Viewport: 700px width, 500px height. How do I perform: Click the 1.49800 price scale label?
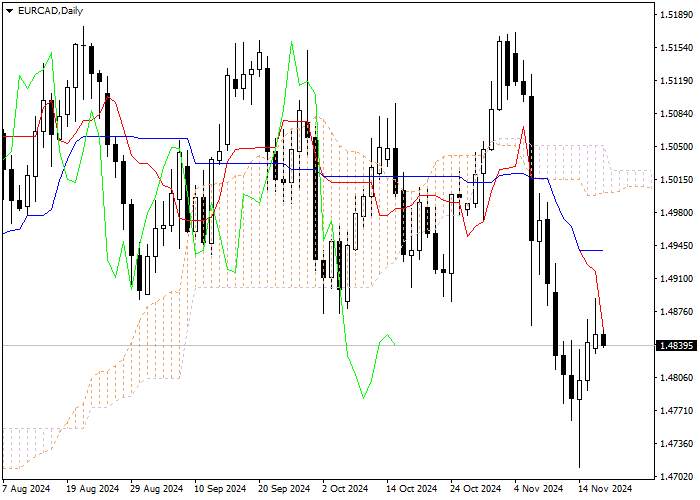(x=676, y=212)
